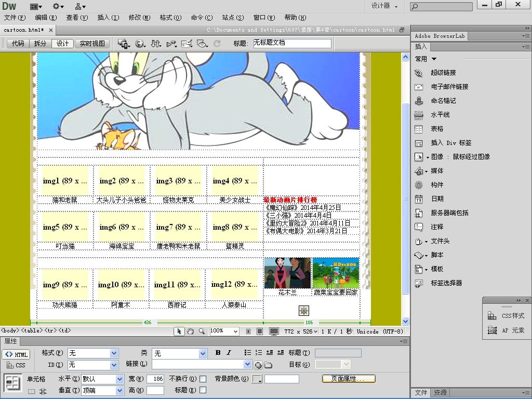Screen dimensions: 532x399
Task: Click the vertical scrollbar down arrow
Action: pos(405,321)
